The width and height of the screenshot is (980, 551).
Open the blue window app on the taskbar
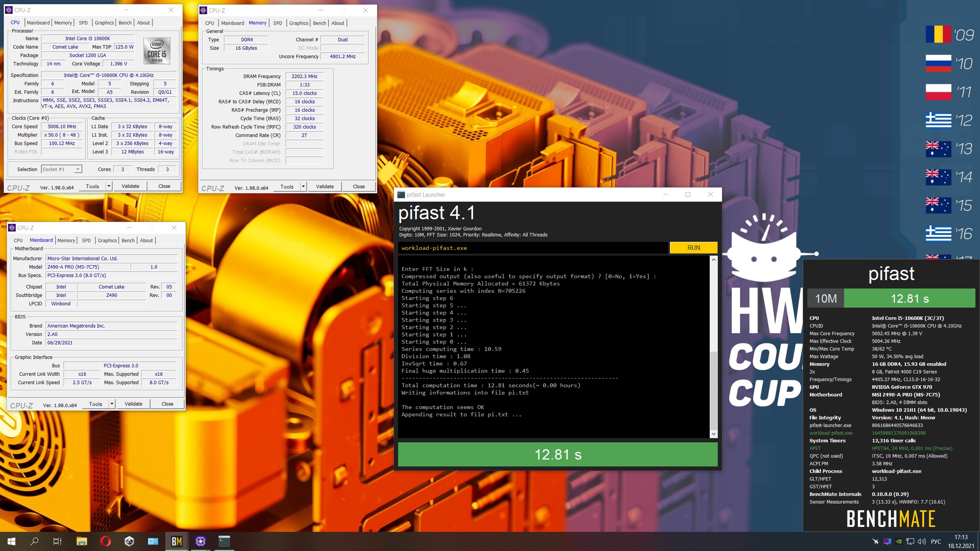153,541
